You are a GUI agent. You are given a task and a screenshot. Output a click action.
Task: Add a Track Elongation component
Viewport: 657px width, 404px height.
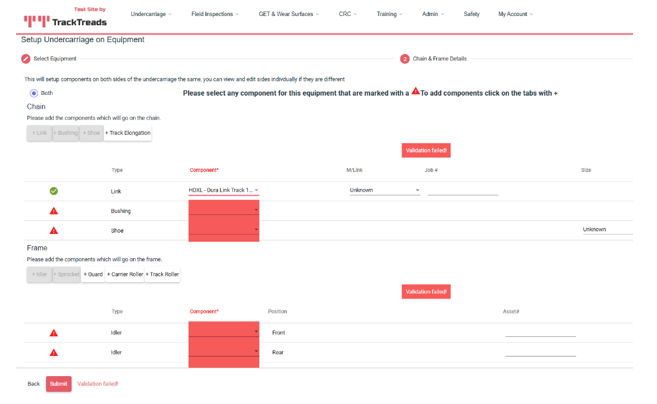coord(128,133)
